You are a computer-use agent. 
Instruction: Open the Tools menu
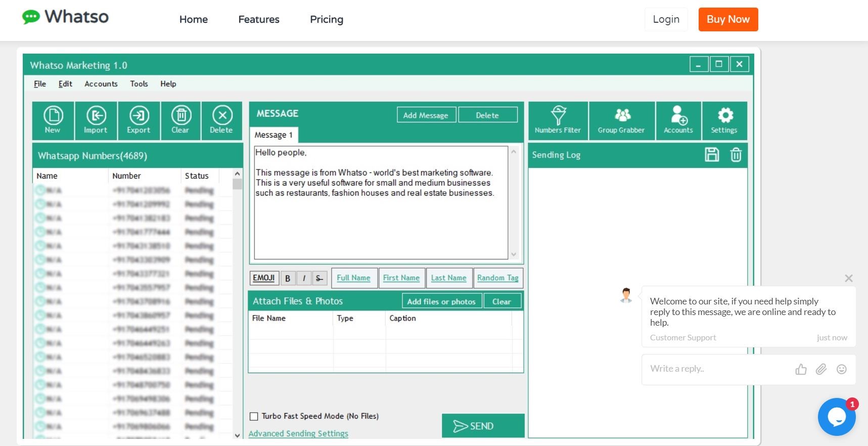(139, 84)
